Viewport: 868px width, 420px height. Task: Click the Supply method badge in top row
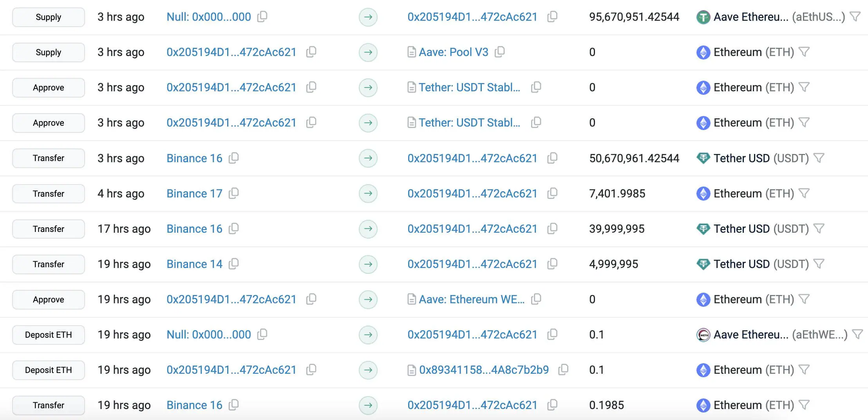(48, 17)
